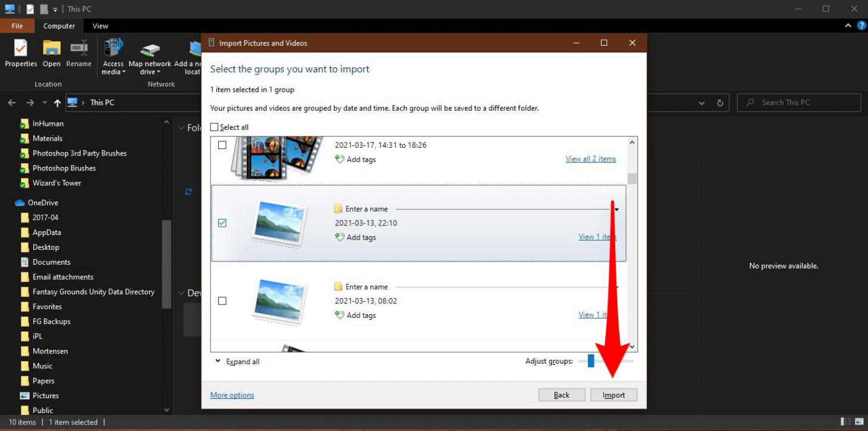Add tags to the 08:02 group
This screenshot has height=431, width=868.
pyautogui.click(x=355, y=315)
